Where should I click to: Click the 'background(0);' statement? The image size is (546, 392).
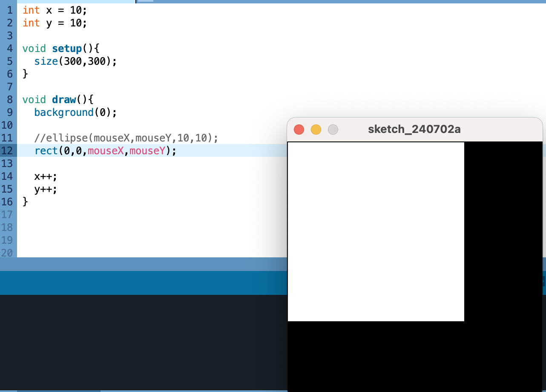coord(75,112)
